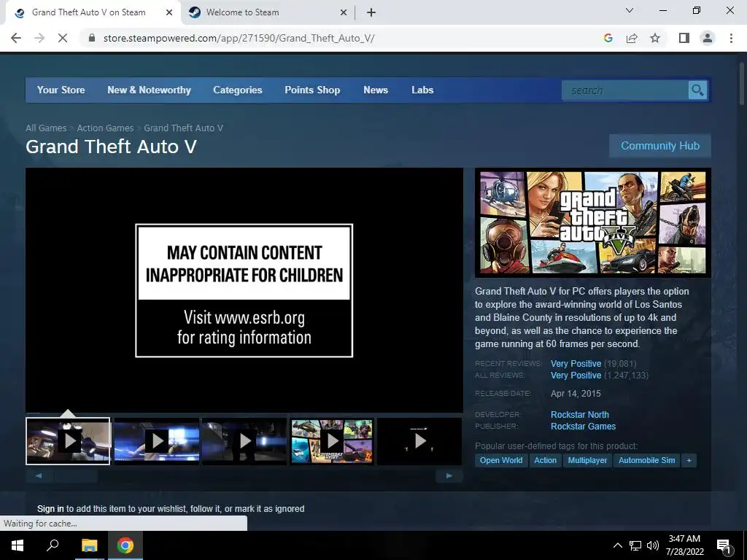The height and width of the screenshot is (560, 747).
Task: Select the Action tag
Action: 545,461
